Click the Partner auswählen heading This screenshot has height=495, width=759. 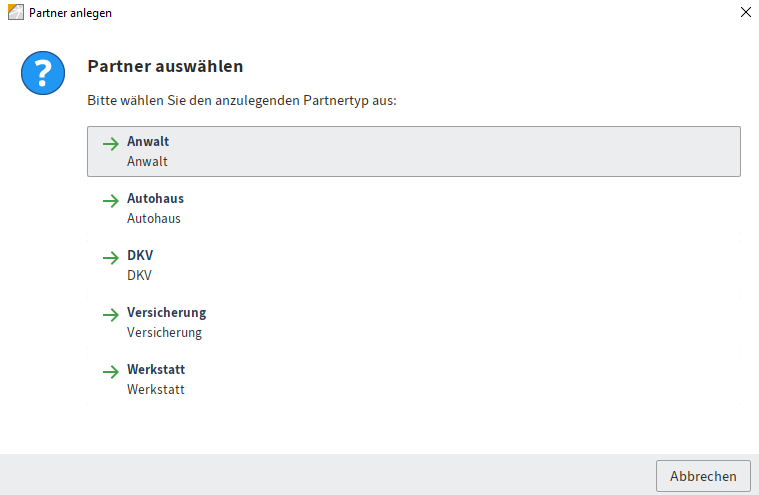click(165, 67)
